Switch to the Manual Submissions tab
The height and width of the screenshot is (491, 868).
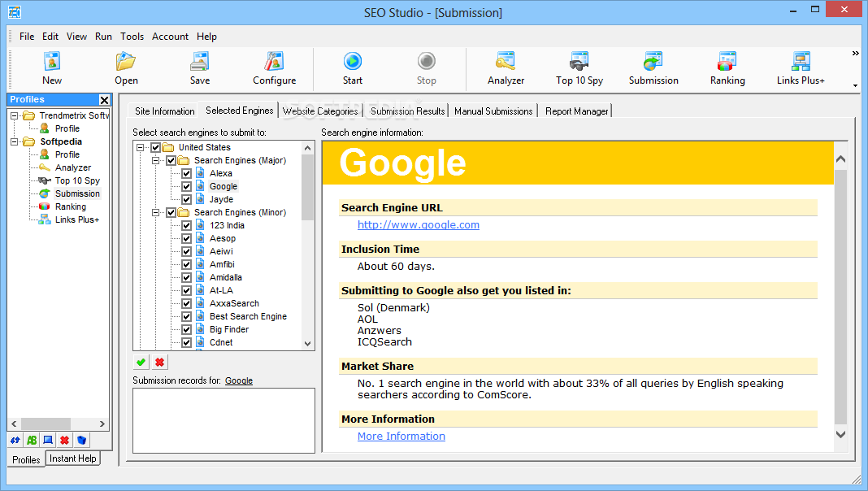point(493,111)
